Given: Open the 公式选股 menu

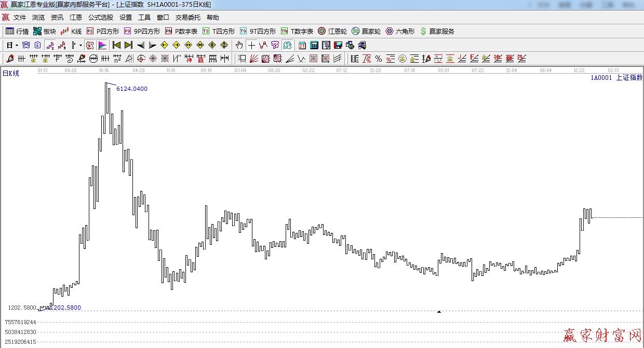Looking at the screenshot, I should (100, 18).
